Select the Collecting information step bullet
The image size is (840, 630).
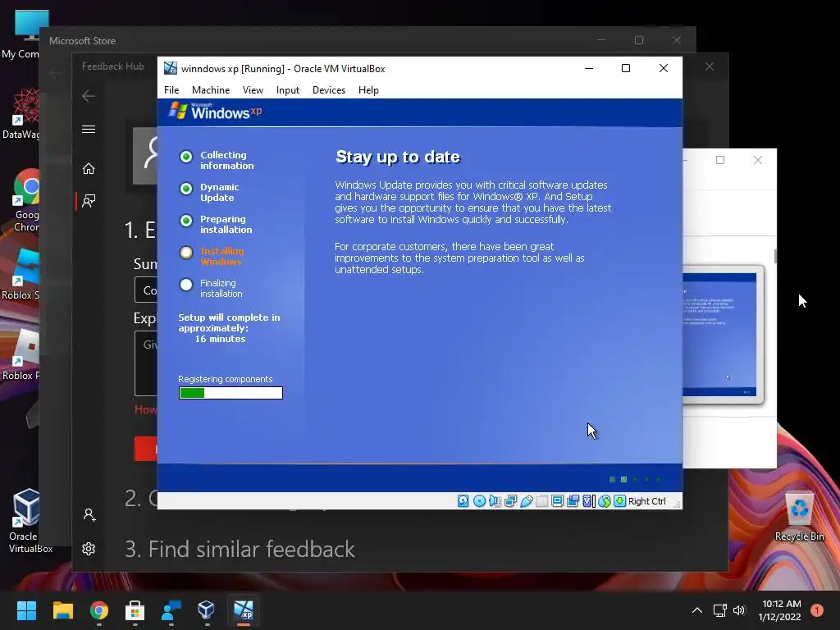pos(186,157)
